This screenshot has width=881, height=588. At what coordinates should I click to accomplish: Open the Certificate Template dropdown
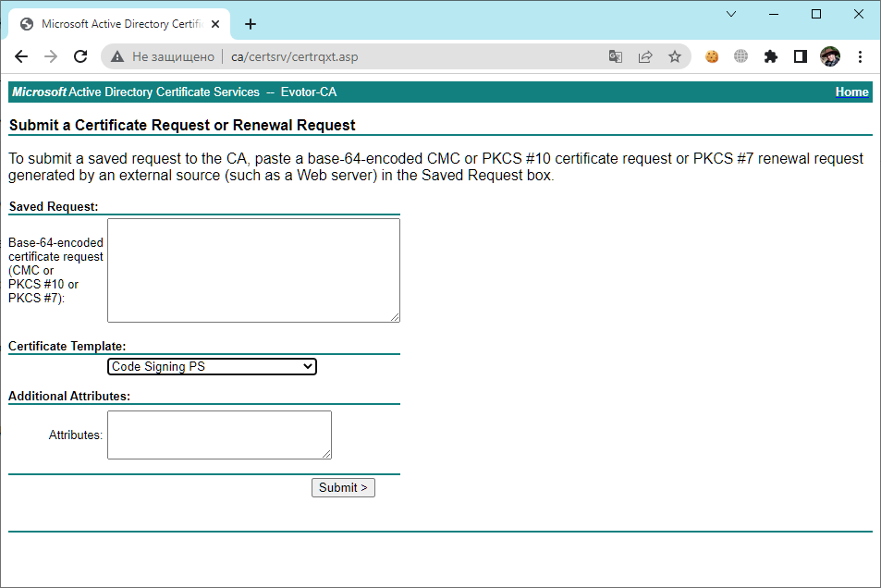click(x=212, y=366)
